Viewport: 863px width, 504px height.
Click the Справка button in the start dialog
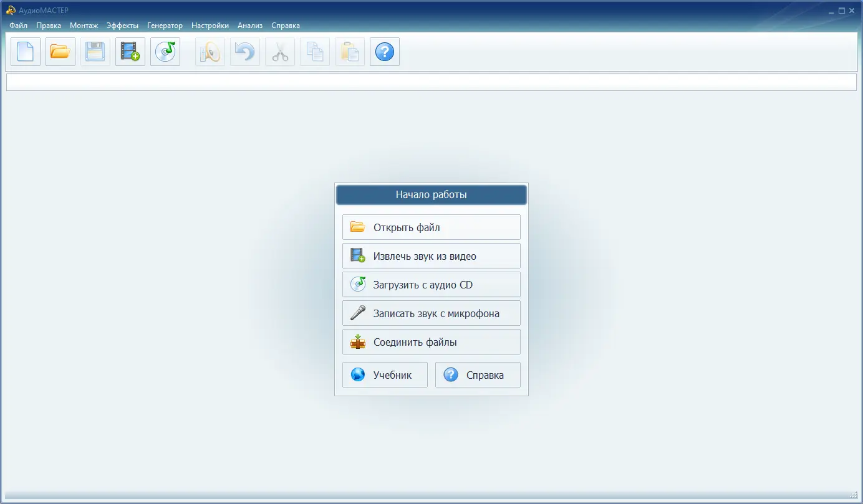click(478, 375)
